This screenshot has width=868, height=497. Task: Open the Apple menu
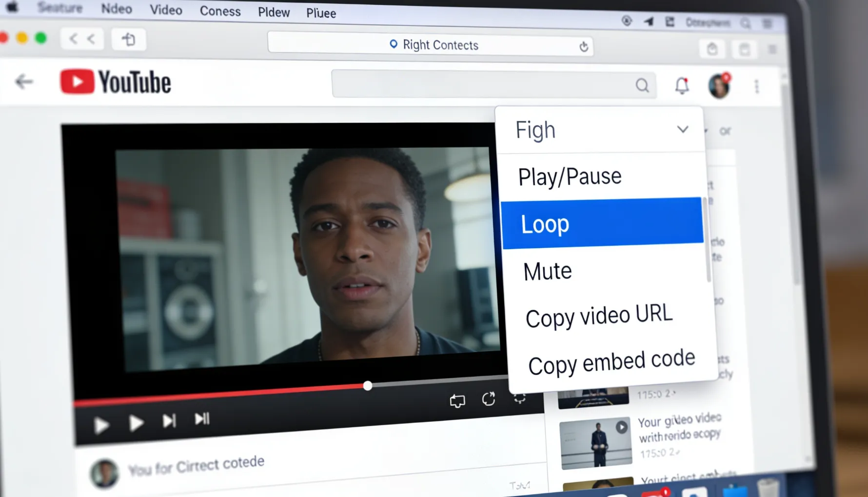click(12, 7)
